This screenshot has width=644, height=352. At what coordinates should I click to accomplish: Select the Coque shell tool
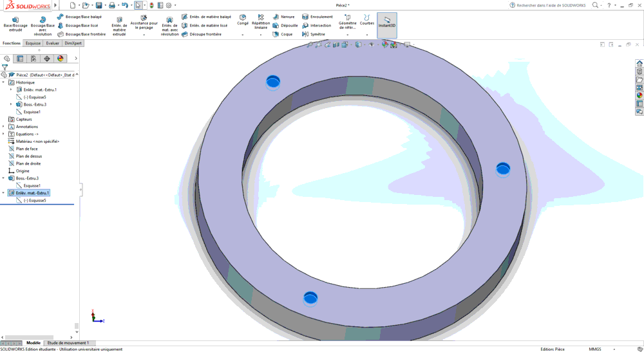pyautogui.click(x=283, y=35)
